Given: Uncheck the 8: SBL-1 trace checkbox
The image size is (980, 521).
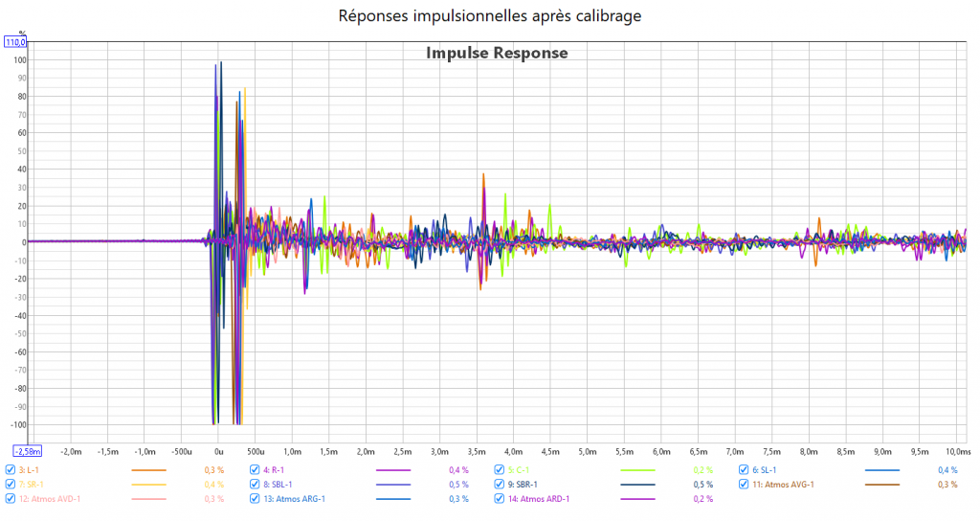Looking at the screenshot, I should tap(255, 485).
